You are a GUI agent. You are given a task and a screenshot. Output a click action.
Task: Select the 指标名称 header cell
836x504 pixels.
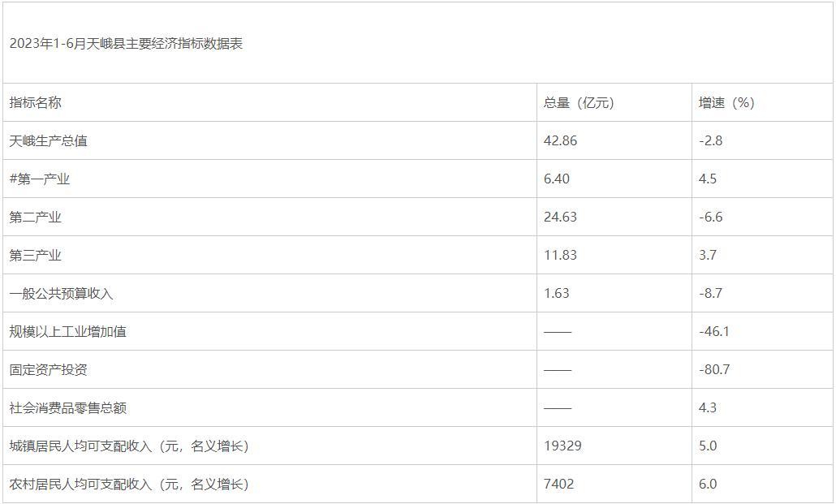coord(35,102)
